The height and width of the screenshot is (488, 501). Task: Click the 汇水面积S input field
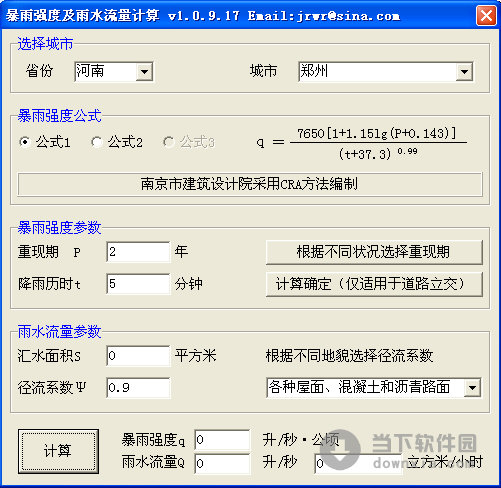coord(138,356)
